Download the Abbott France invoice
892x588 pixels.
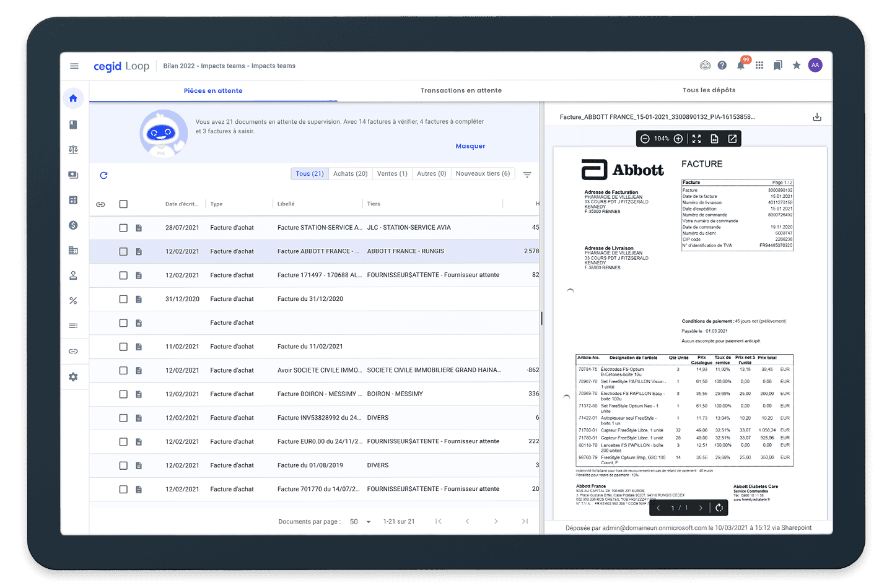(x=818, y=116)
